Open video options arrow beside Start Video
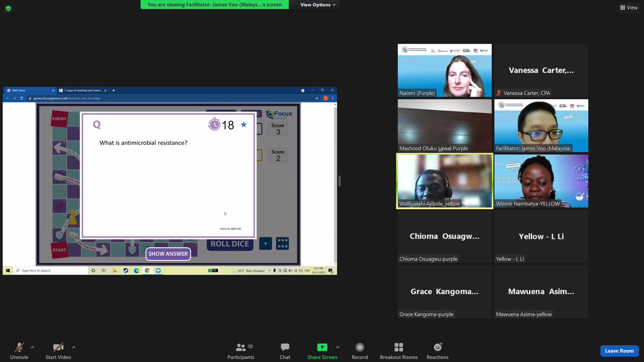This screenshot has width=644, height=362. point(74,347)
